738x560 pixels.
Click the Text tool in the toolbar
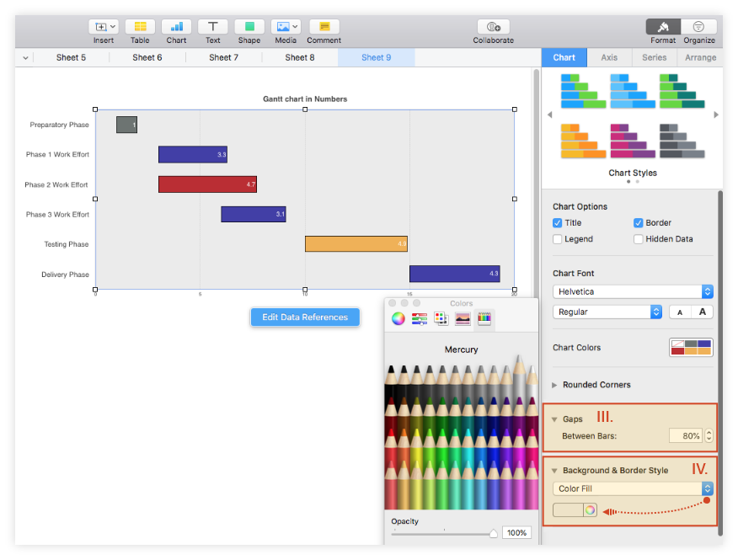point(212,28)
